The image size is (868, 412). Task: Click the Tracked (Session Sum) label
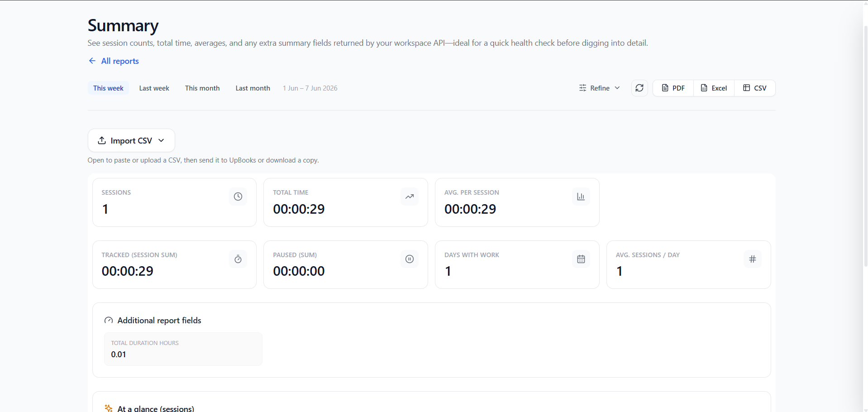[139, 255]
